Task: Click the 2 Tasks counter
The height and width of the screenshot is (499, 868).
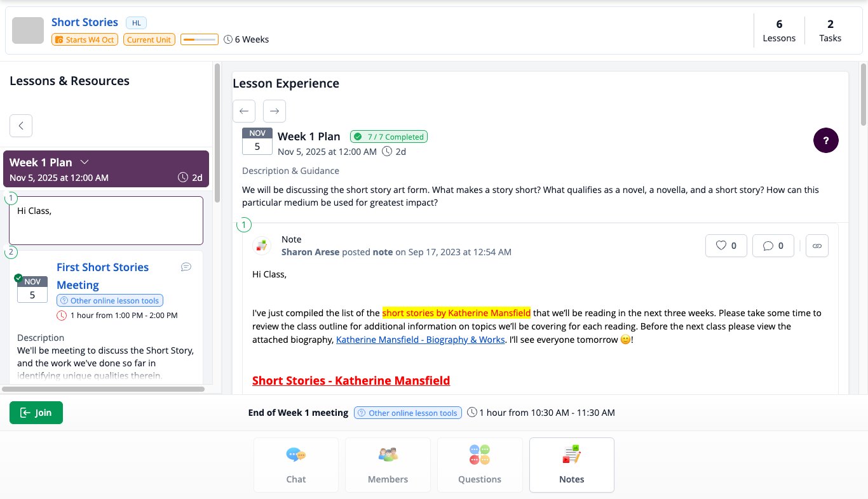Action: click(830, 30)
